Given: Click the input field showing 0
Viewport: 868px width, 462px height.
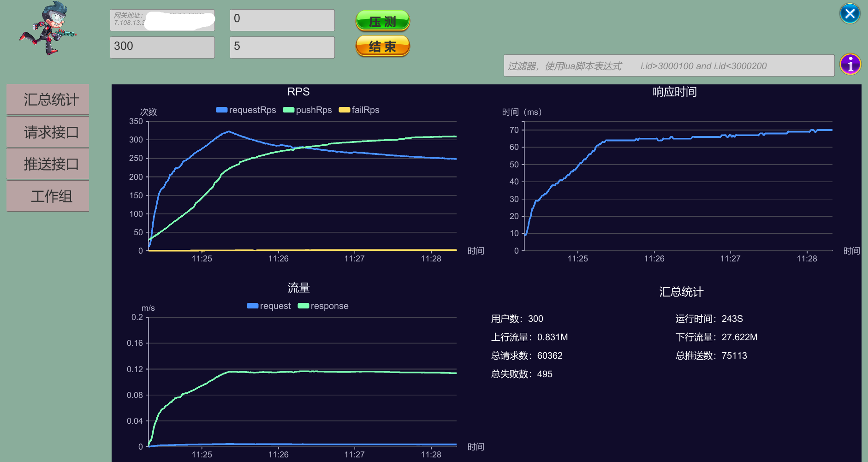Looking at the screenshot, I should (282, 20).
